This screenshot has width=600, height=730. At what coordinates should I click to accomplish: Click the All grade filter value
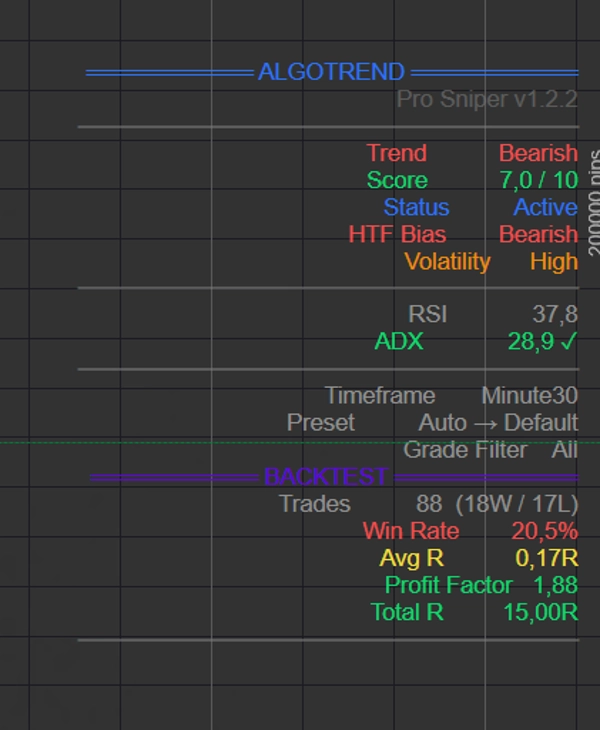point(565,450)
